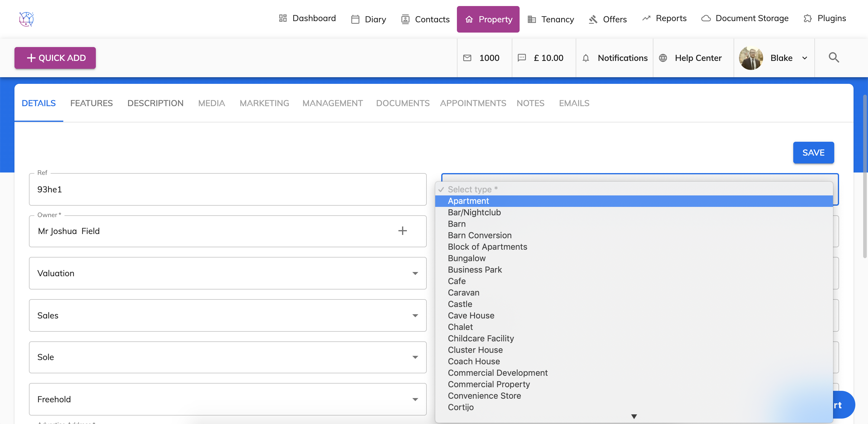Expand the Valuation dropdown
The image size is (868, 424).
pyautogui.click(x=415, y=273)
